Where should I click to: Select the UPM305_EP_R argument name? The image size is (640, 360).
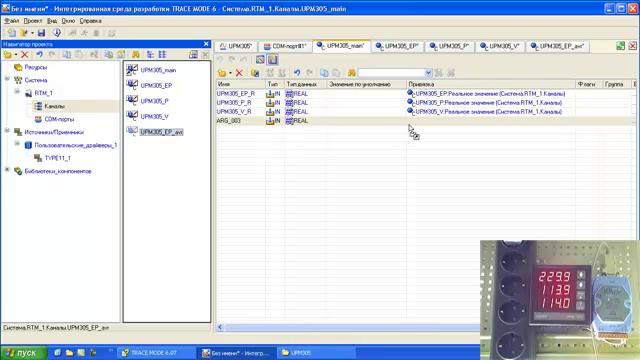coord(236,93)
